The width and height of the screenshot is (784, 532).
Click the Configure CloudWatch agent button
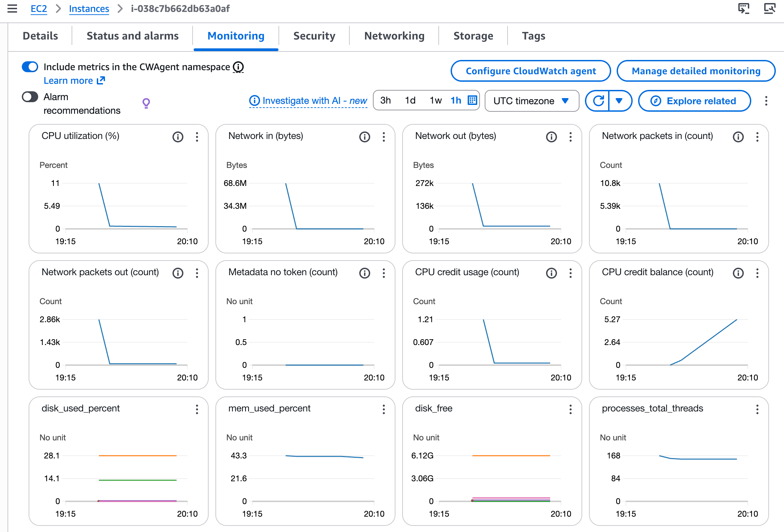point(531,71)
